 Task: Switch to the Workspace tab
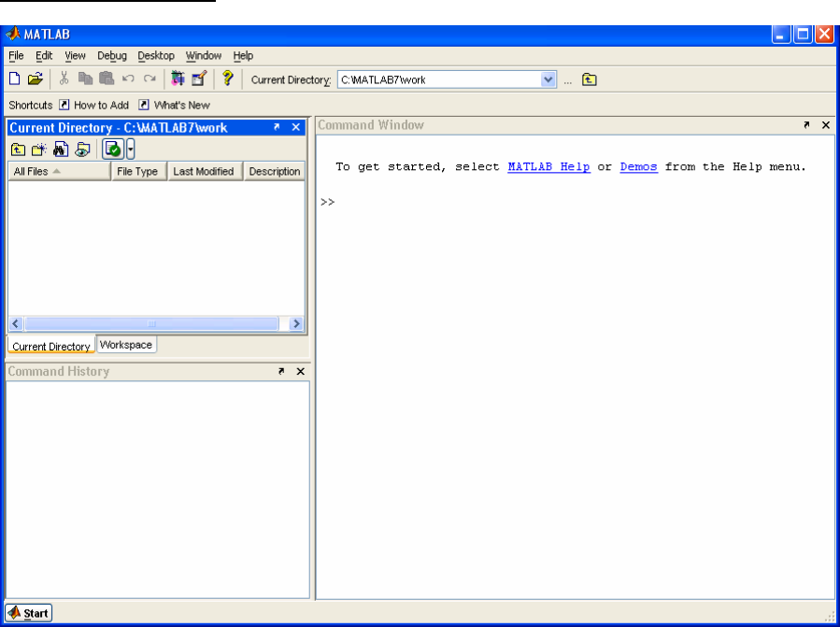coord(126,345)
